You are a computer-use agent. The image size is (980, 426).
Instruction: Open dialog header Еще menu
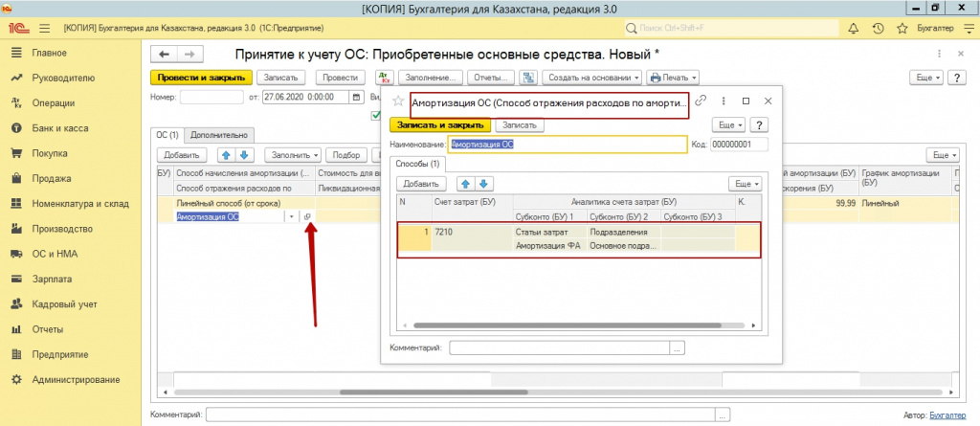pos(728,125)
